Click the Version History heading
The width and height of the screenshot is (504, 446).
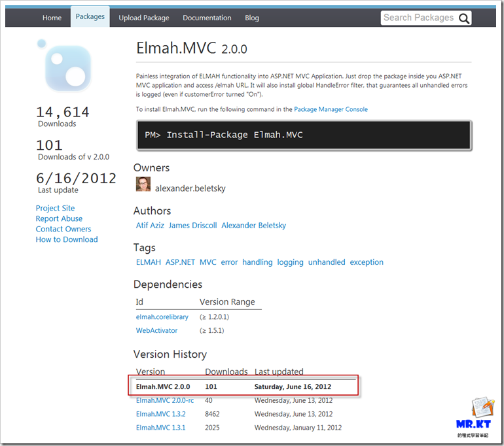coord(170,354)
